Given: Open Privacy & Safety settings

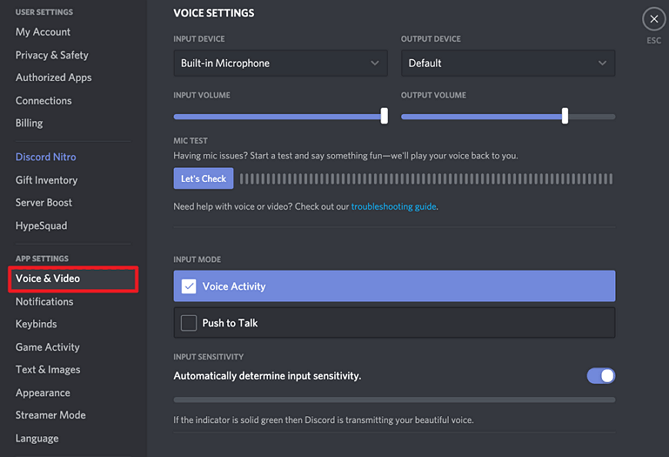Looking at the screenshot, I should click(52, 55).
